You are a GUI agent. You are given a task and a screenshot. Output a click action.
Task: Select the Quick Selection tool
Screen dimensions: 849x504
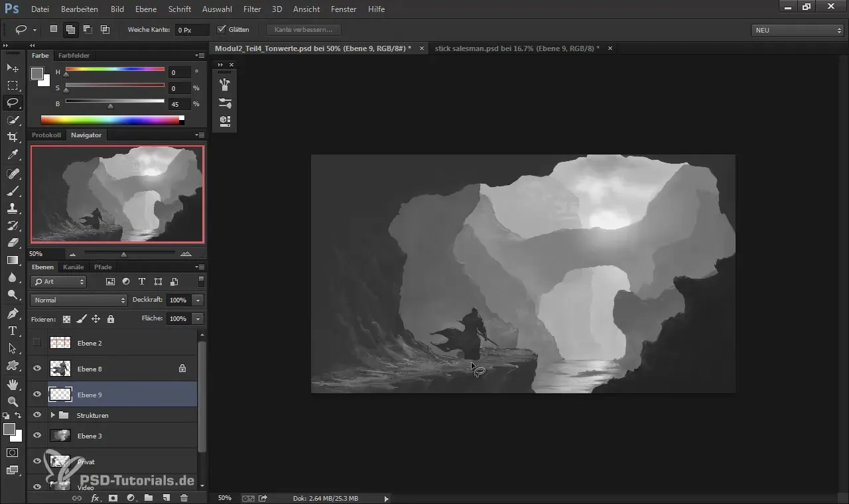coord(12,119)
